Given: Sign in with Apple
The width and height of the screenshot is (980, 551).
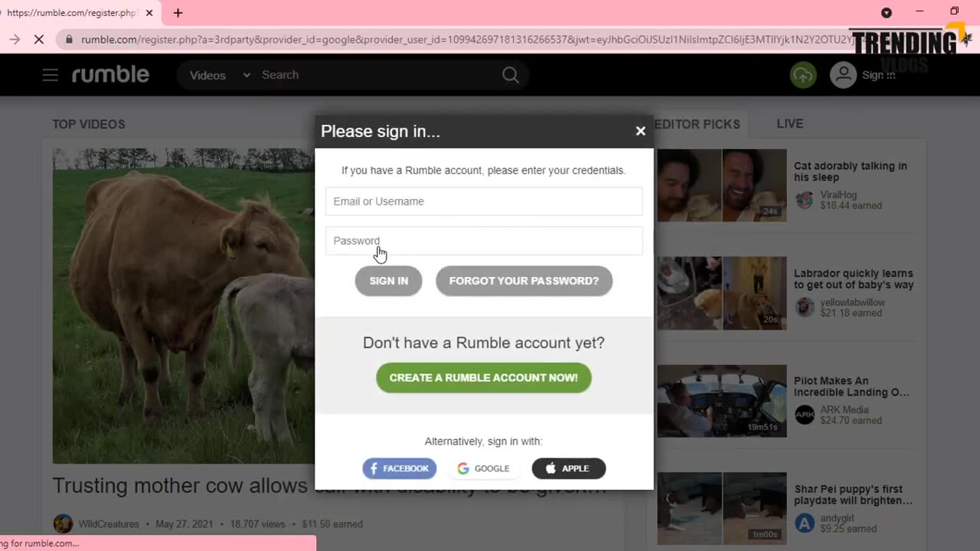Looking at the screenshot, I should (x=569, y=468).
